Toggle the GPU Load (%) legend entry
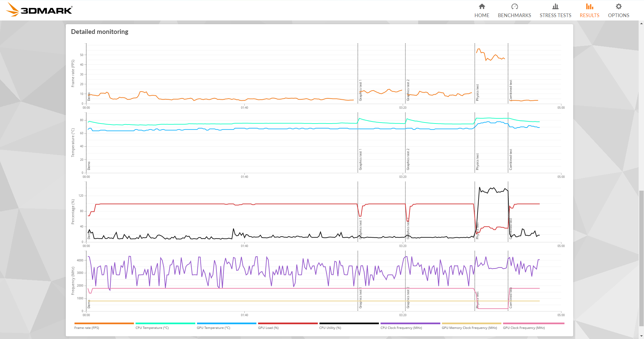 pos(268,328)
